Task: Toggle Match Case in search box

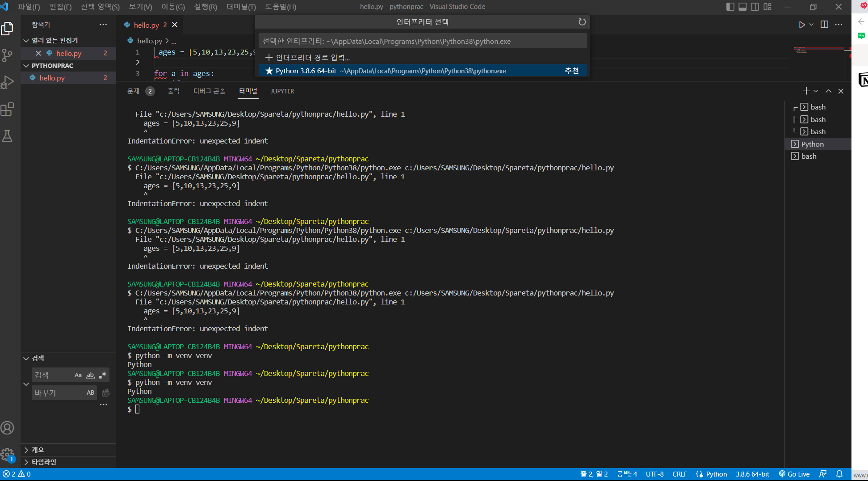Action: click(x=78, y=375)
